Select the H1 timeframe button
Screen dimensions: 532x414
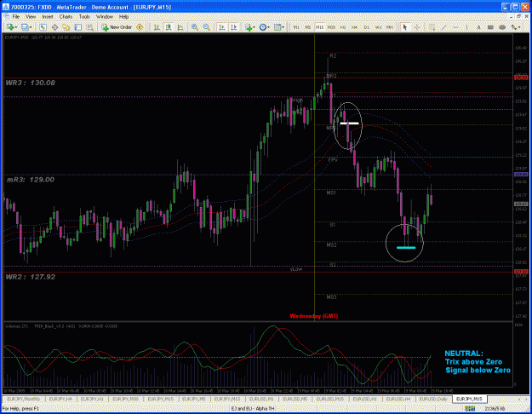coord(343,27)
